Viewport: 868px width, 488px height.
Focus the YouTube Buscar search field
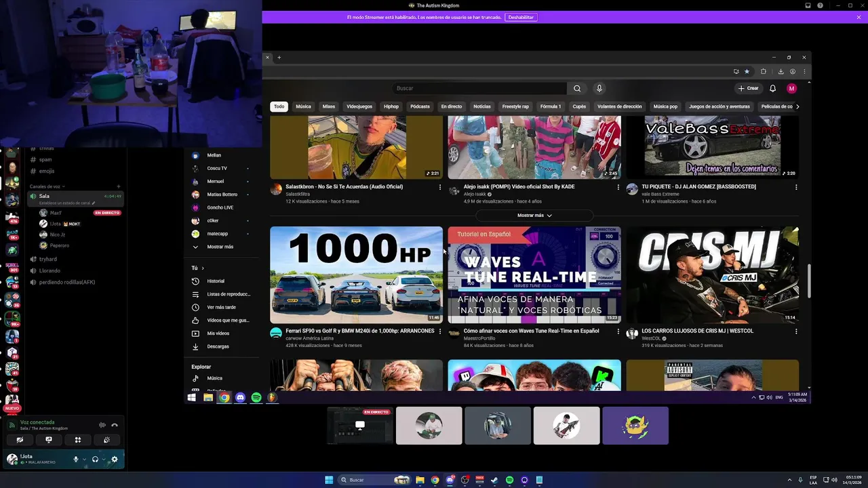click(x=479, y=88)
